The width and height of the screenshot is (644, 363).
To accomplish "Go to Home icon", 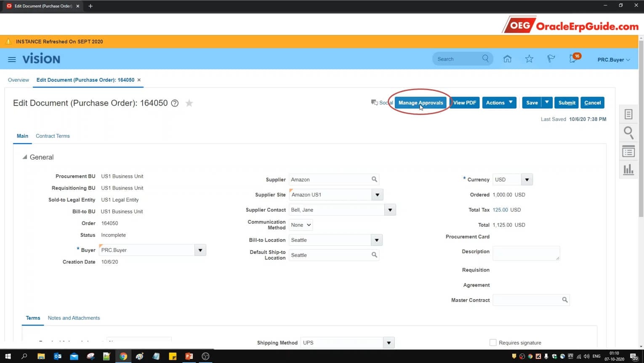I will click(507, 59).
